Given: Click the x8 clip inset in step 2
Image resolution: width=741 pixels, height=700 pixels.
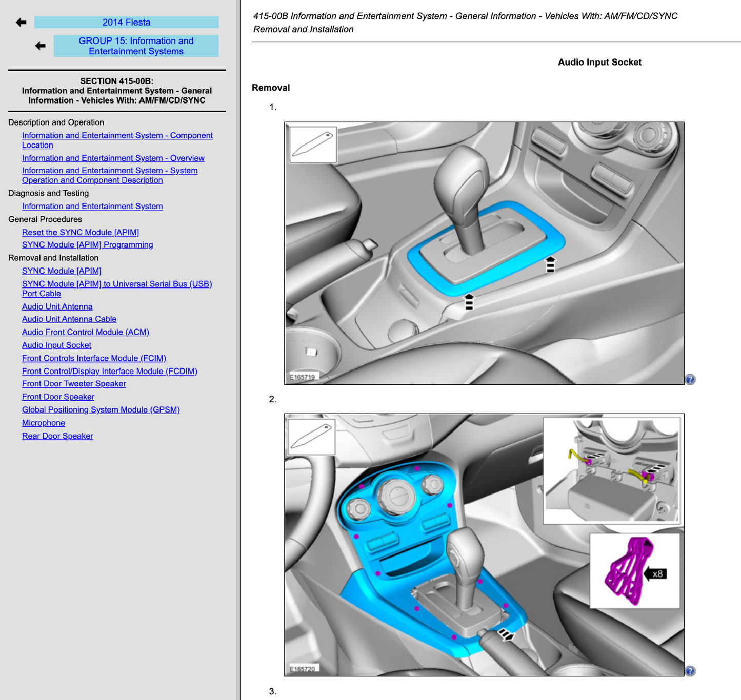Looking at the screenshot, I should tap(634, 571).
